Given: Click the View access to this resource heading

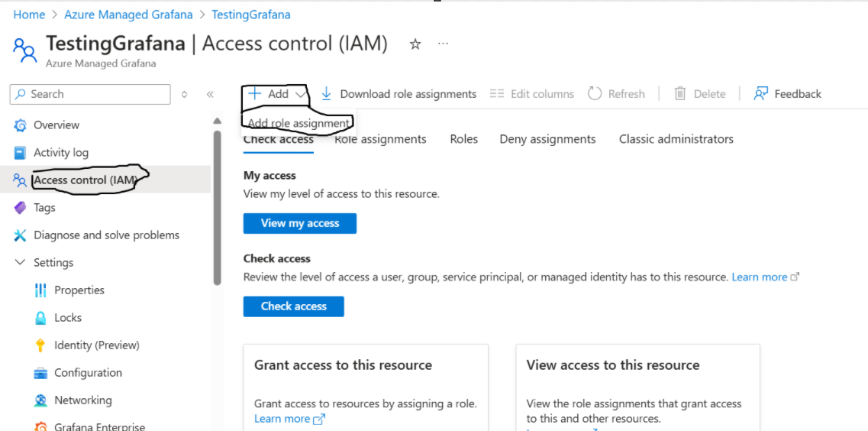Looking at the screenshot, I should 613,365.
